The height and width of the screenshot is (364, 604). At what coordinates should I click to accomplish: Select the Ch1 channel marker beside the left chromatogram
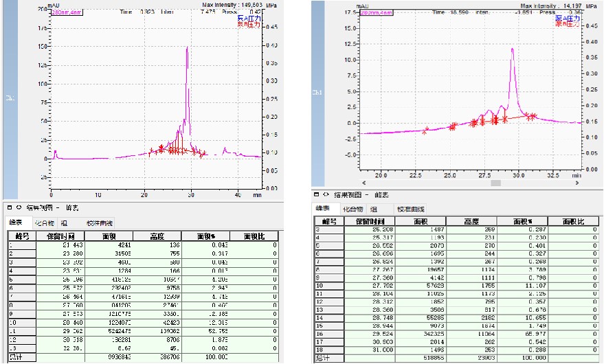[x=9, y=98]
